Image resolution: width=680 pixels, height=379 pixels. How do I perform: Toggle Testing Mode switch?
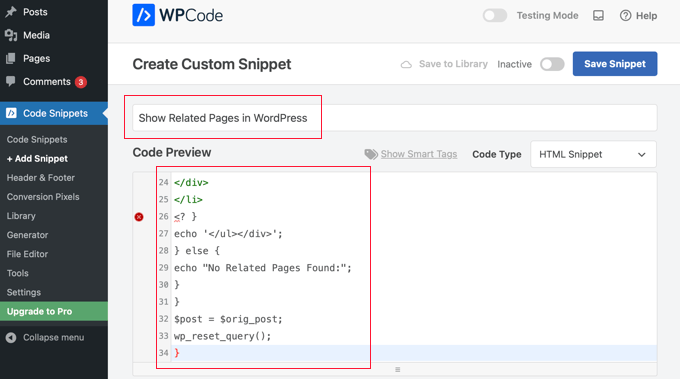(495, 16)
